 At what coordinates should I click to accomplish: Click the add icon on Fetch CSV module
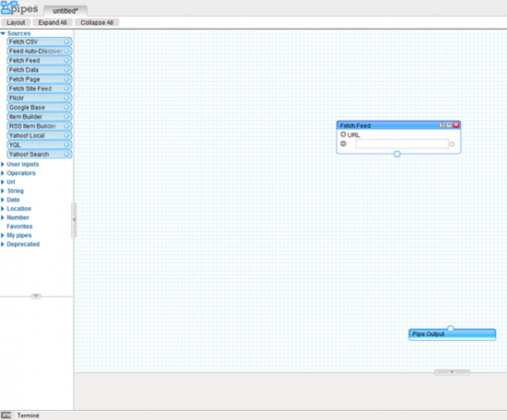(x=66, y=41)
